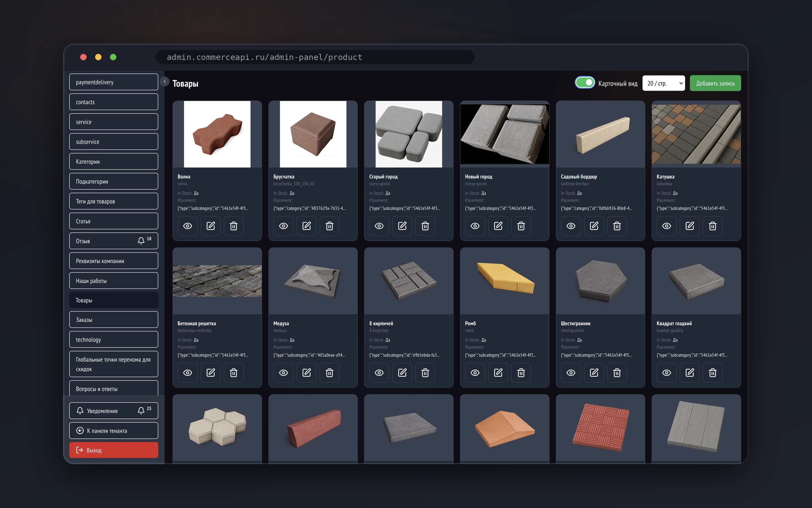Open the 20 / стр. page size dropdown

coord(664,83)
